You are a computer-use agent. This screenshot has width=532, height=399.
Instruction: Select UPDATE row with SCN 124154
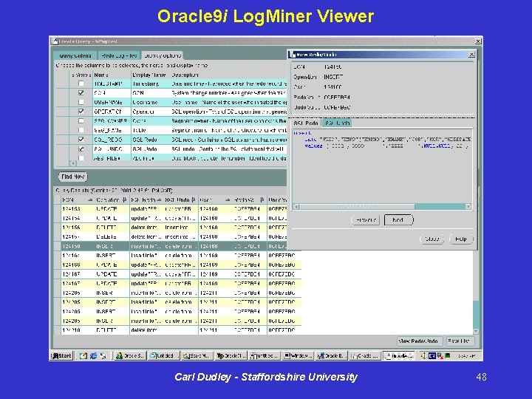174,218
